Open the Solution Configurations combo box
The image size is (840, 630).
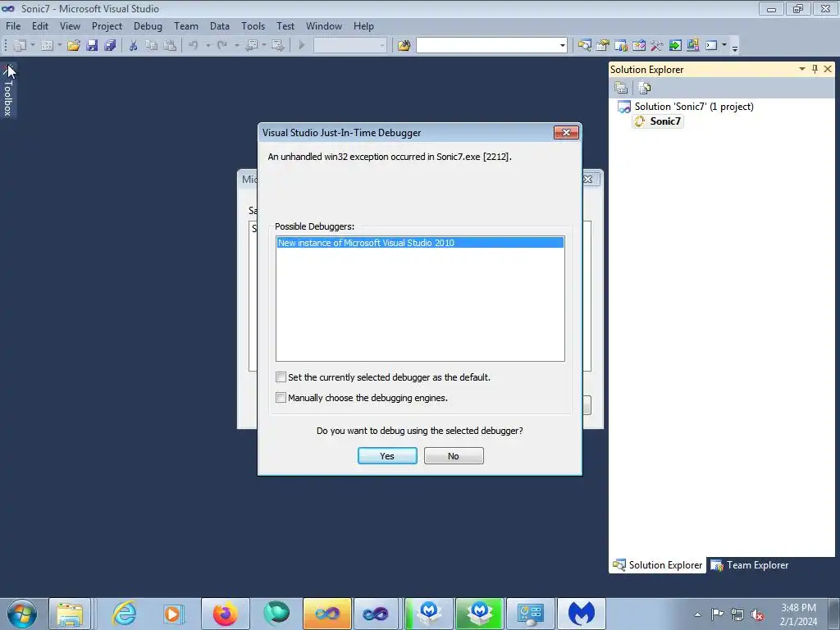[349, 46]
